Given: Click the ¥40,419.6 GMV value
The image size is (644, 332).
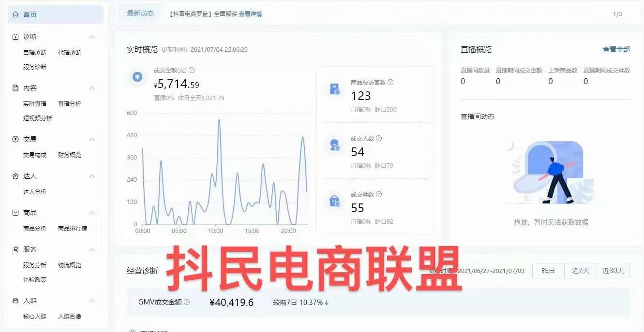Looking at the screenshot, I should 231,303.
